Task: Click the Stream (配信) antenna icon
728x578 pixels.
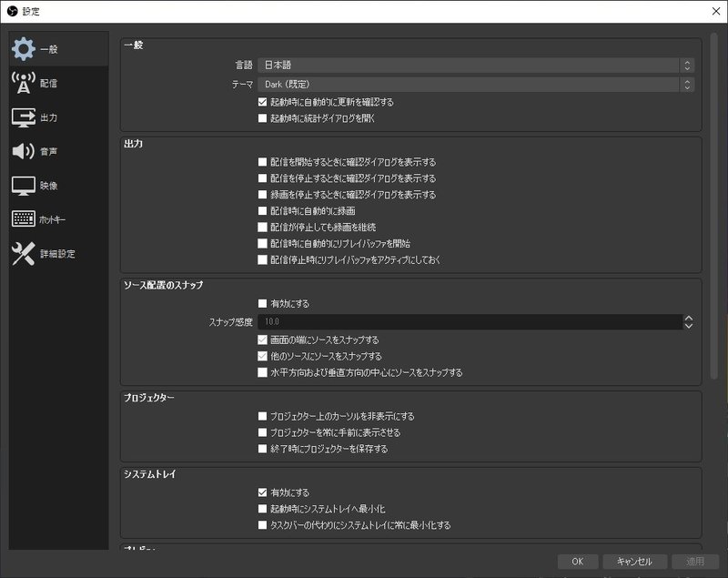Action: [x=24, y=83]
